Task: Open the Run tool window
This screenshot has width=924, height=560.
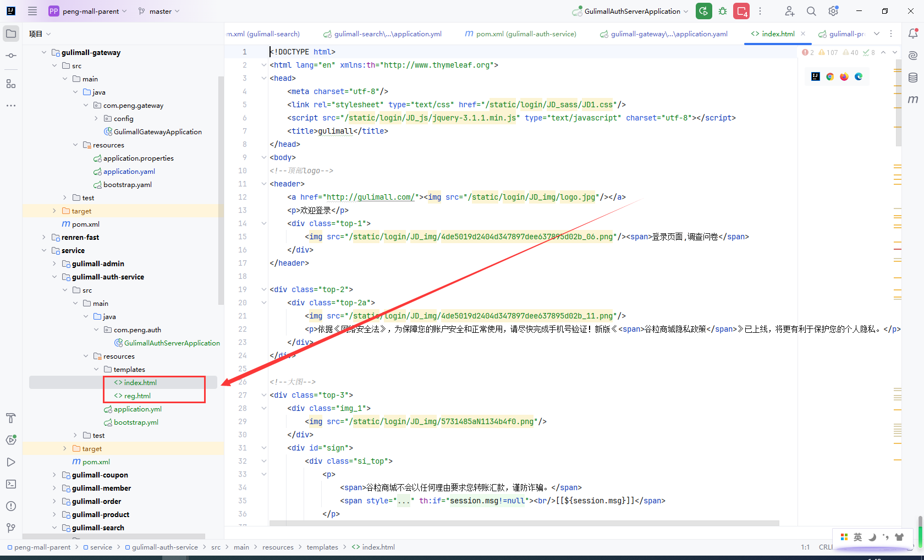Action: click(11, 462)
